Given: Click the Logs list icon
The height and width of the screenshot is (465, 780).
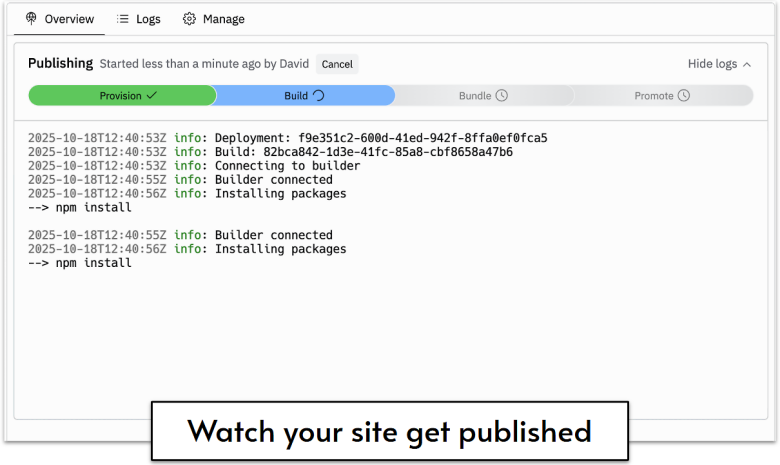Looking at the screenshot, I should pyautogui.click(x=122, y=19).
